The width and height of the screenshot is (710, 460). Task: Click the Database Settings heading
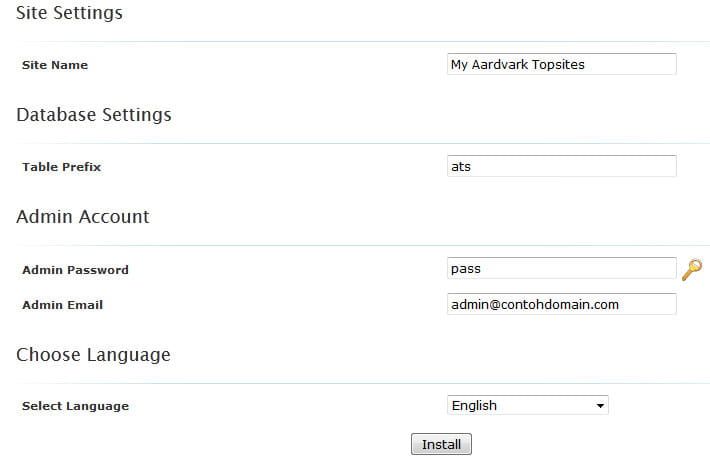pos(94,115)
